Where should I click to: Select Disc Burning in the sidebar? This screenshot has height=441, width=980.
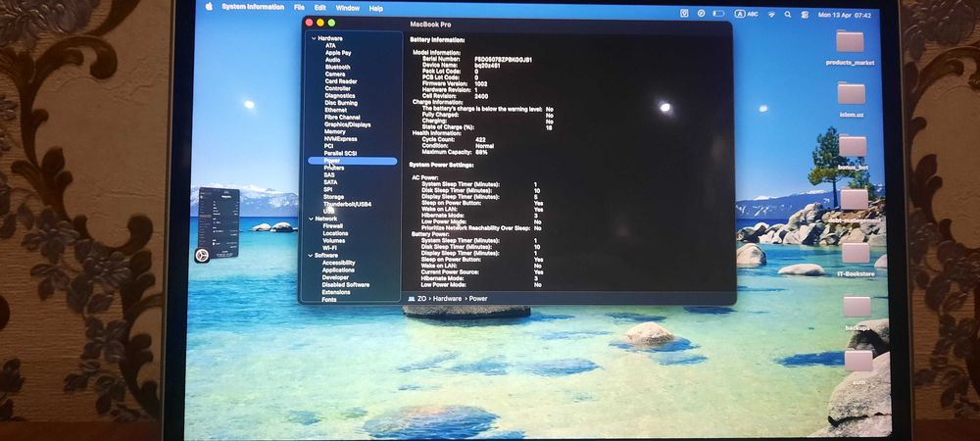(341, 103)
